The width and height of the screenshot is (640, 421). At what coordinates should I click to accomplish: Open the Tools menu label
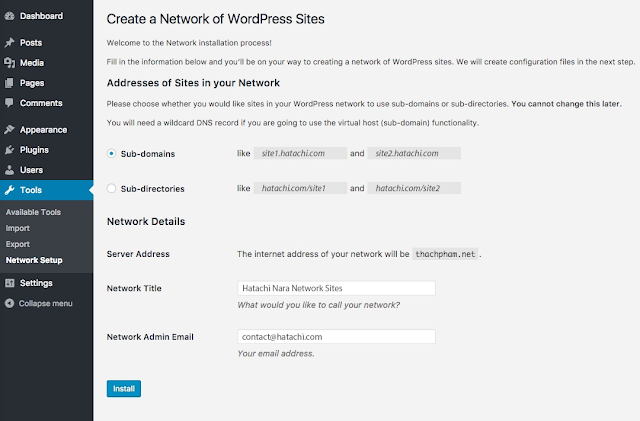[31, 190]
